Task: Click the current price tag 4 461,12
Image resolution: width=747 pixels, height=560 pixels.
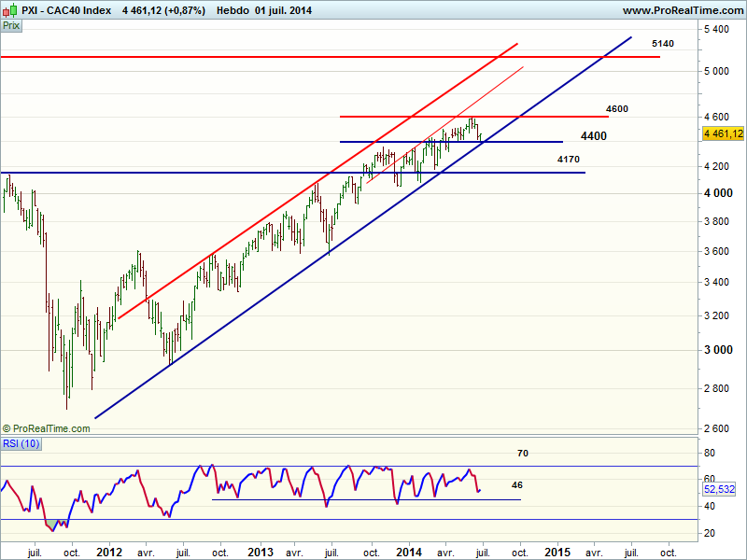Action: 723,133
